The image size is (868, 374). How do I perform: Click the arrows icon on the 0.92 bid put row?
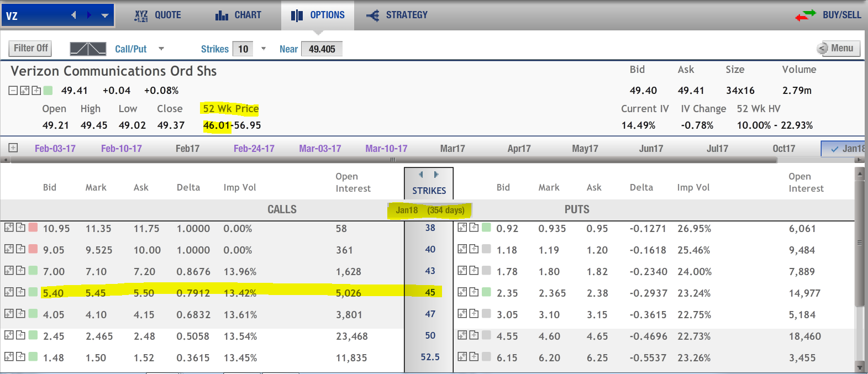coord(462,227)
